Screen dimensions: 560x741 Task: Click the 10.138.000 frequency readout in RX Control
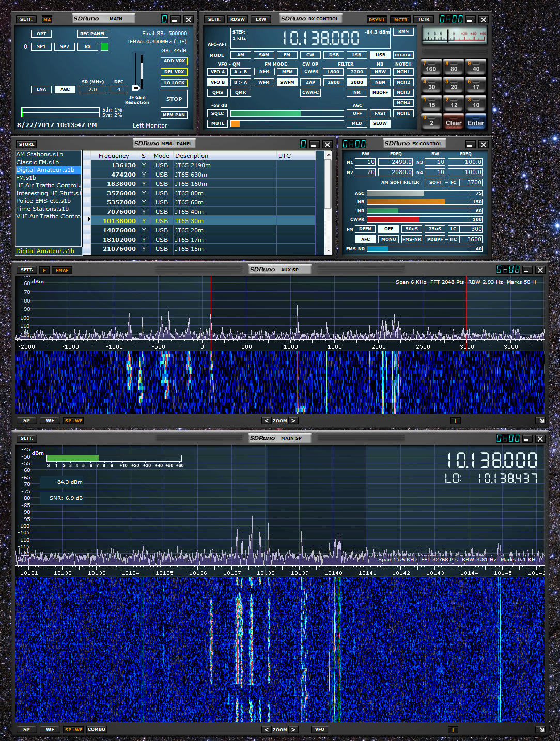point(321,38)
